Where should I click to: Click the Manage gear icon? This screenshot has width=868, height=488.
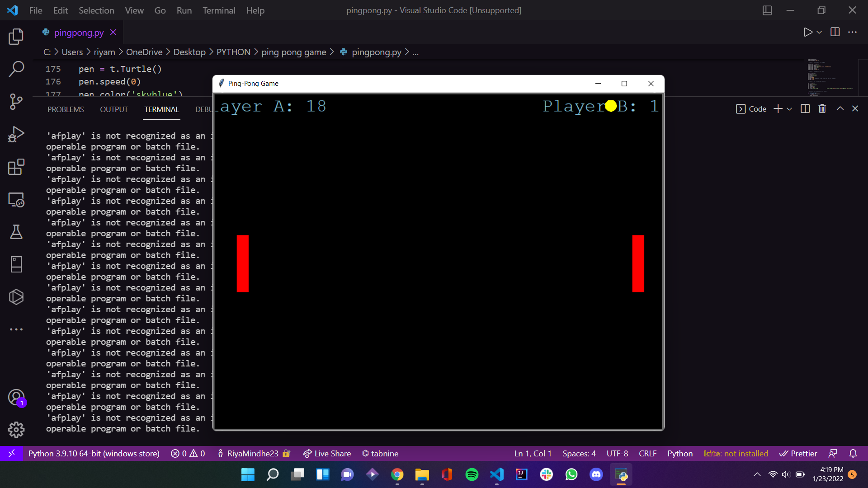tap(16, 429)
